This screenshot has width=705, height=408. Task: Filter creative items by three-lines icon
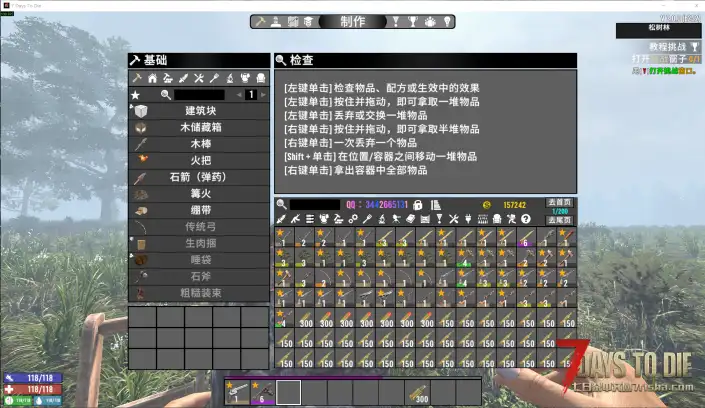pos(310,219)
